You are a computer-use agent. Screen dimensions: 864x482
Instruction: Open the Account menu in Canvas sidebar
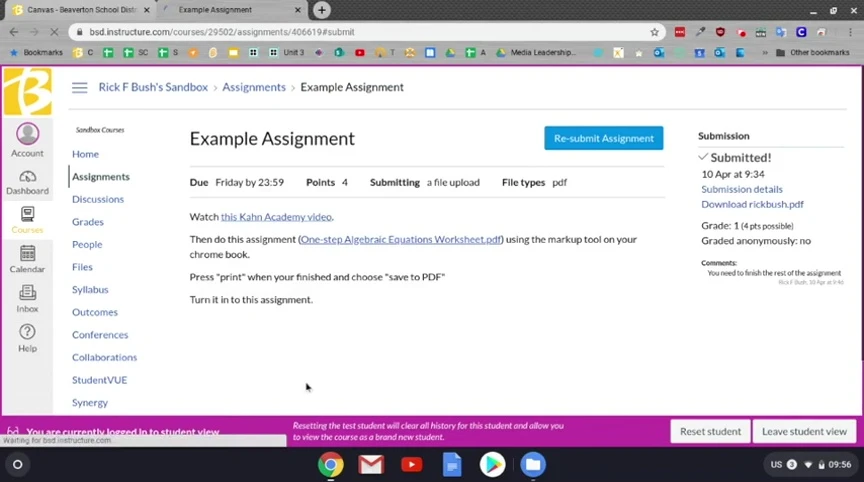point(27,140)
